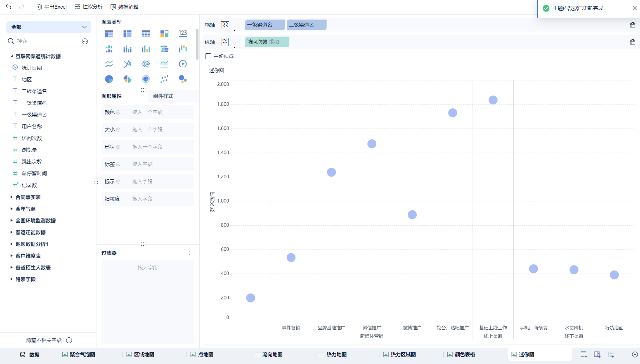Switch to the 组件样式 tab
The image size is (640, 364).
click(163, 96)
